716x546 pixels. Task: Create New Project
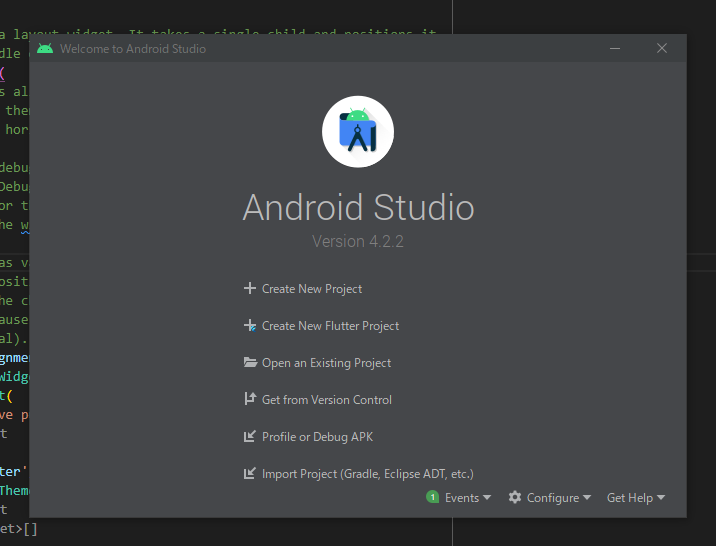click(312, 289)
